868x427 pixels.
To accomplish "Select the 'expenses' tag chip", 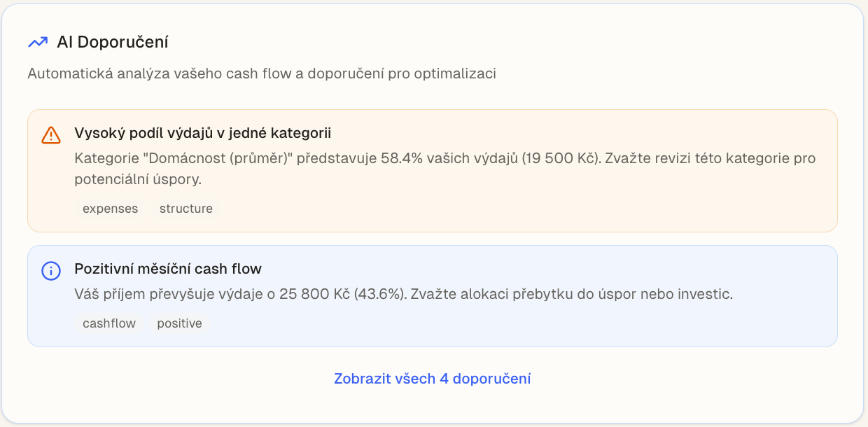I will point(110,208).
